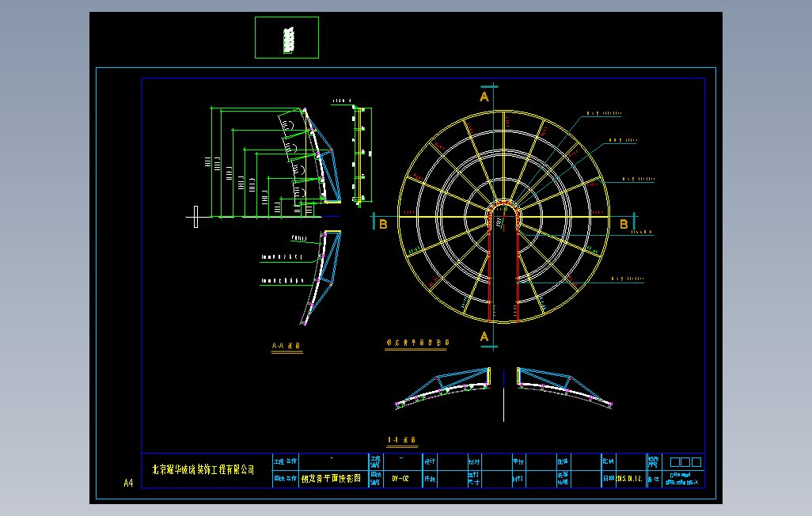Select the 校对 cell in the title block

tap(474, 461)
